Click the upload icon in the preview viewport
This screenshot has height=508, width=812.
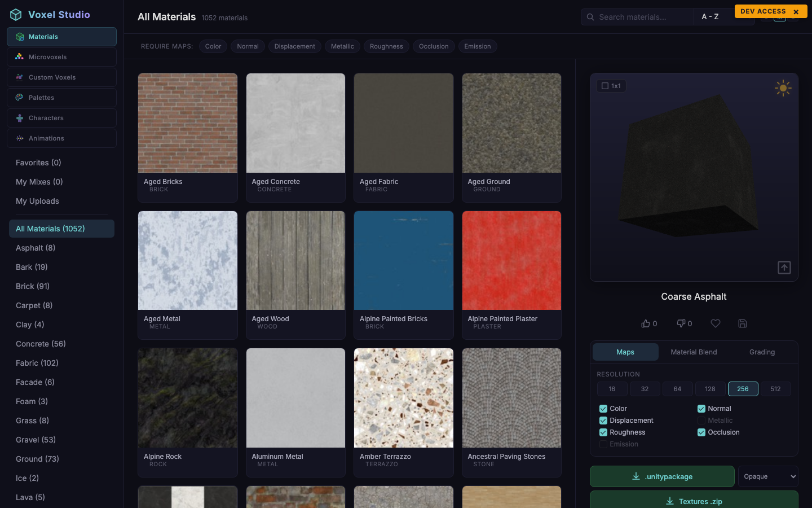pyautogui.click(x=784, y=268)
